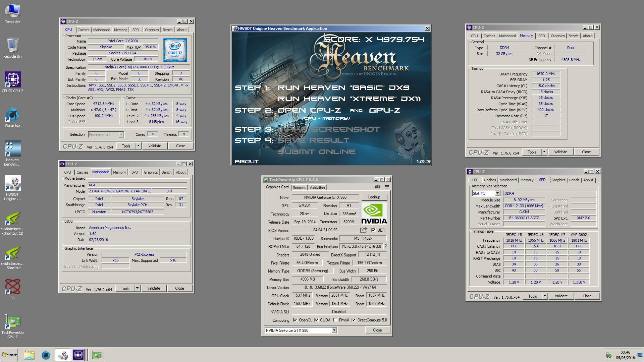Image resolution: width=644 pixels, height=362 pixels.
Task: Click RUN HEAVEN "BASIC" DX9 option
Action: [344, 88]
